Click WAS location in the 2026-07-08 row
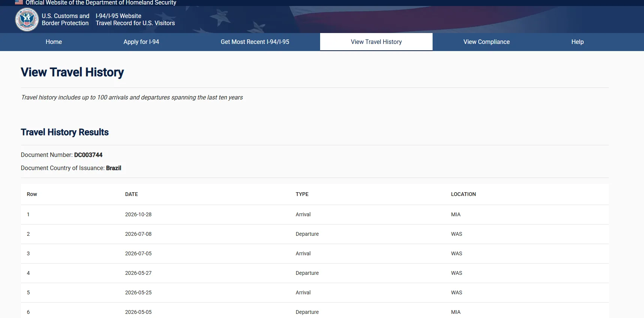Viewport: 644px width, 318px height. coord(457,234)
